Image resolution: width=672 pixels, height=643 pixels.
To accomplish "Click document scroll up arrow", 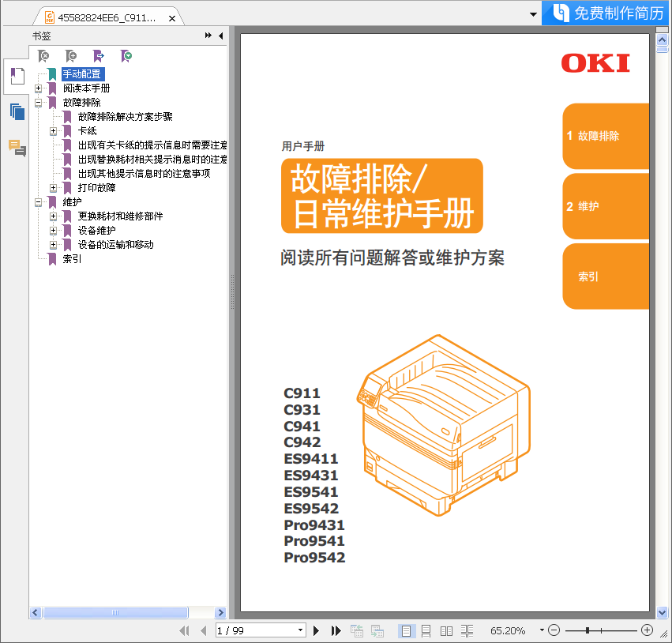I will (663, 40).
